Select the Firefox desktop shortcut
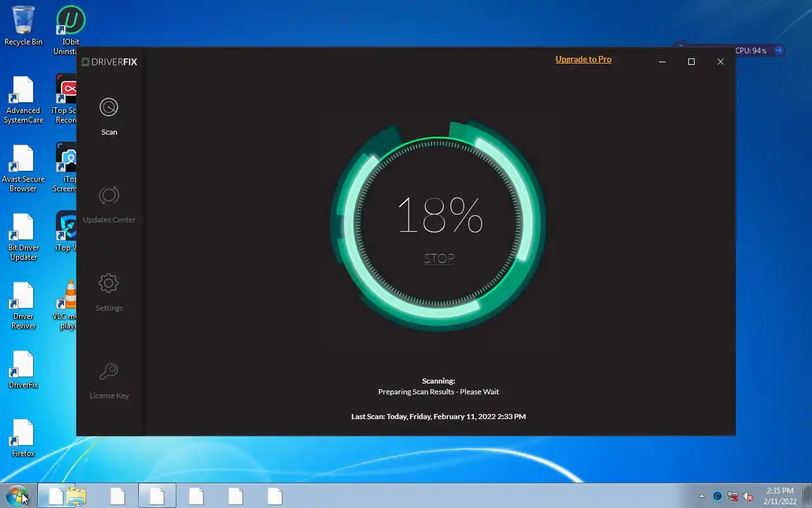 tap(23, 438)
